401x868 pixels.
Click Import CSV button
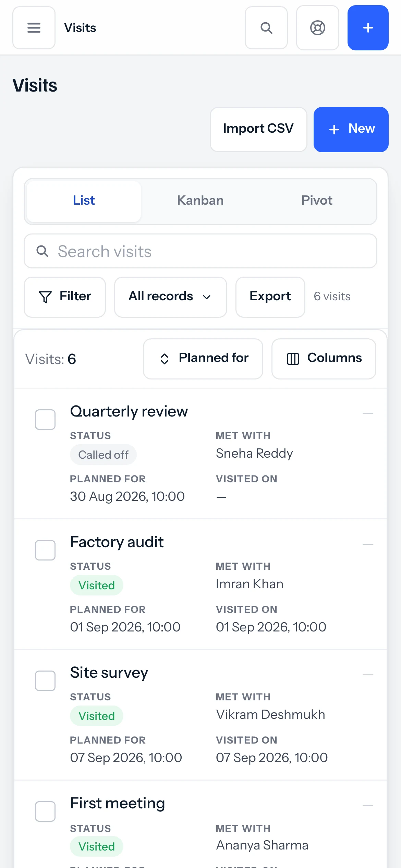pos(258,129)
